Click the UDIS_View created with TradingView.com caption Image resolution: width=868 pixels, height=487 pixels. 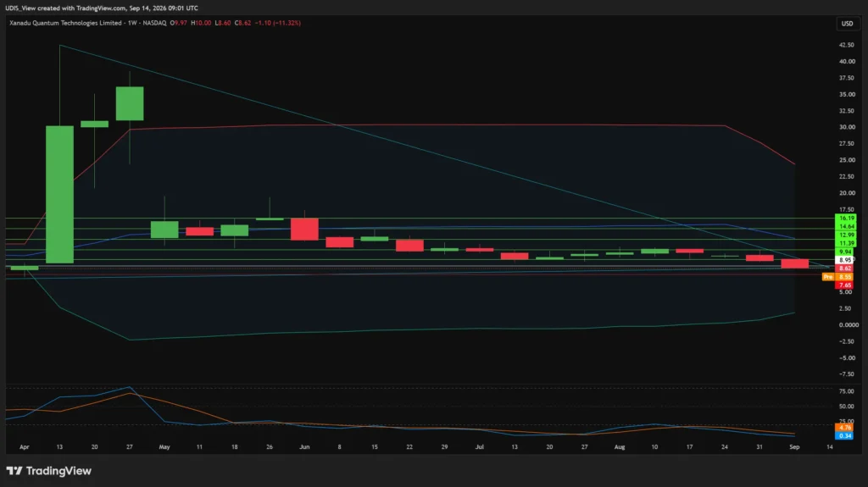pyautogui.click(x=102, y=8)
